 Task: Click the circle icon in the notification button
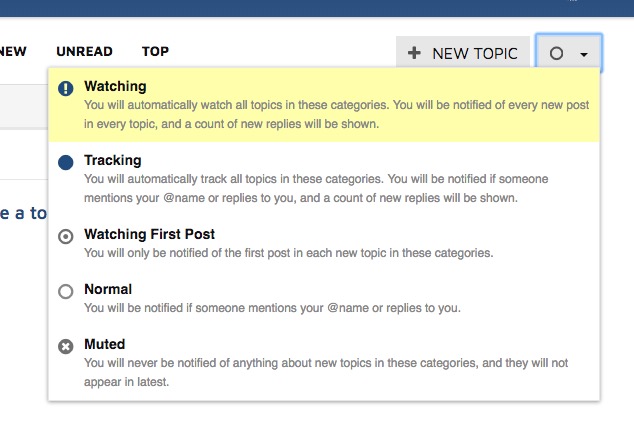556,53
